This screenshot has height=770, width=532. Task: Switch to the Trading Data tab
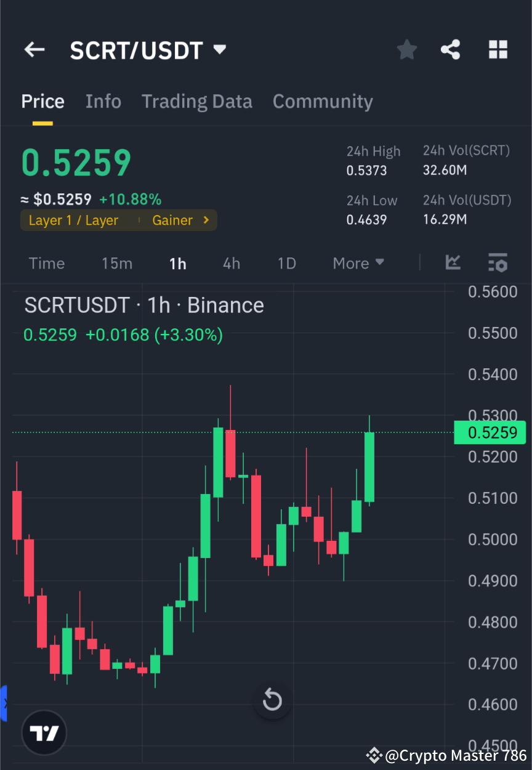point(196,101)
